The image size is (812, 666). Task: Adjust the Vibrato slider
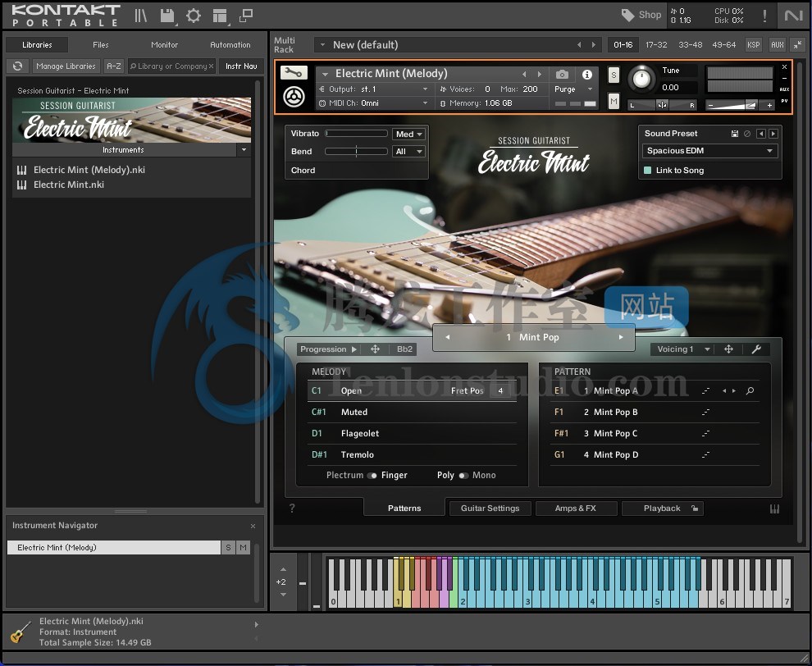coord(356,134)
